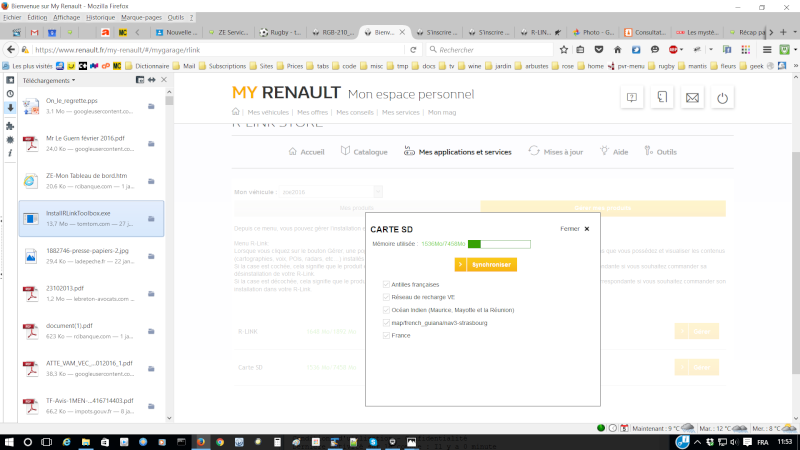Toggle the Réseau de recharge VE checkbox
Image resolution: width=800 pixels, height=450 pixels.
coord(386,297)
